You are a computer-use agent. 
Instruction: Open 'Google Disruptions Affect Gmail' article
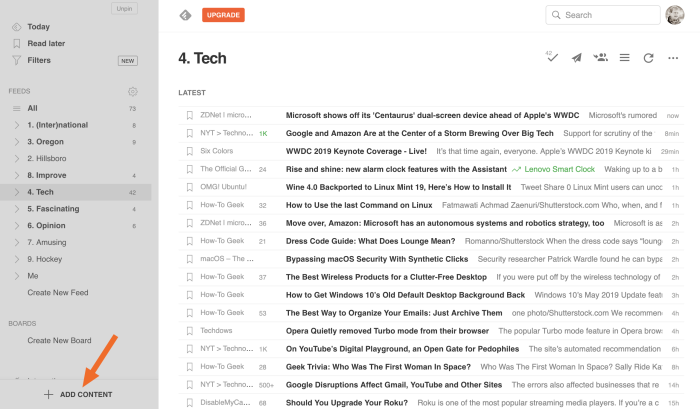[x=394, y=384]
